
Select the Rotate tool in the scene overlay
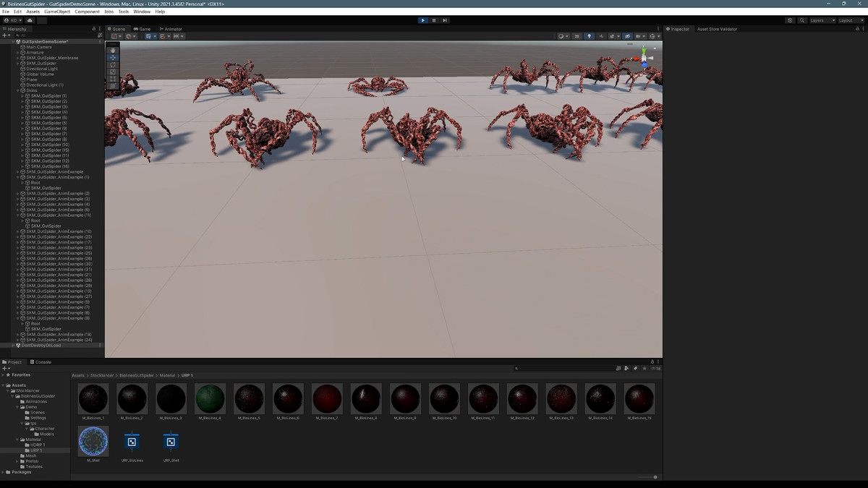coord(113,65)
